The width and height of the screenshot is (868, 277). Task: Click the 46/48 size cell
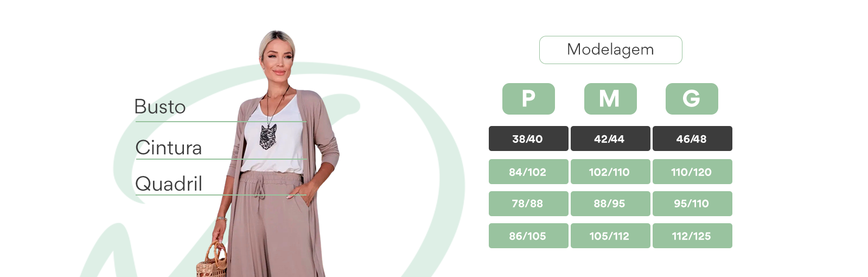click(x=692, y=138)
